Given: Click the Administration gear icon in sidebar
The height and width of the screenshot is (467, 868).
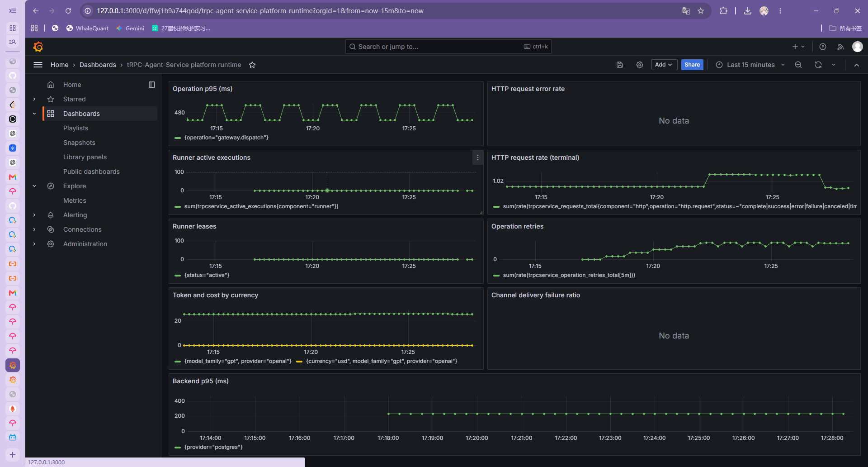Looking at the screenshot, I should pos(51,244).
